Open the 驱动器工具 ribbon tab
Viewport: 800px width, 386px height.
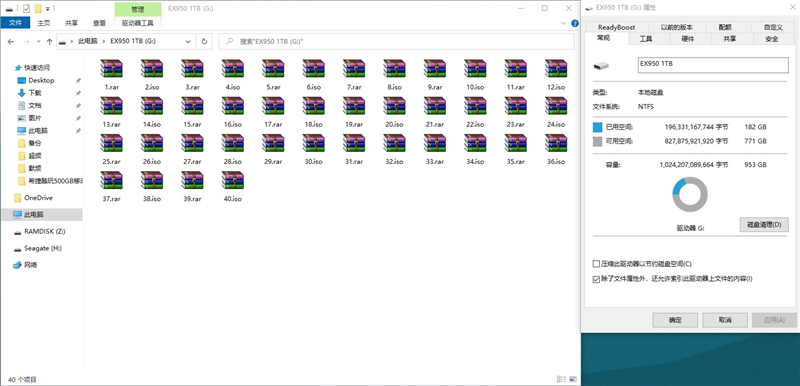coord(138,23)
